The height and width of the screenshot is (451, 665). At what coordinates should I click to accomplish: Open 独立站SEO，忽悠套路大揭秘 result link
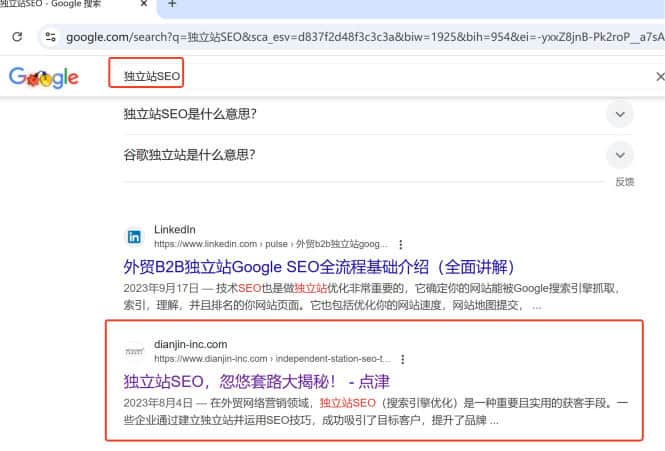pyautogui.click(x=256, y=381)
